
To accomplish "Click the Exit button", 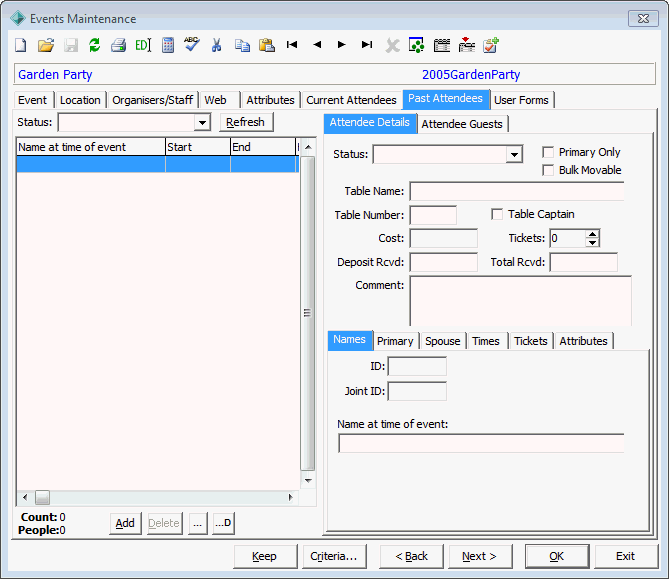I will click(x=625, y=556).
